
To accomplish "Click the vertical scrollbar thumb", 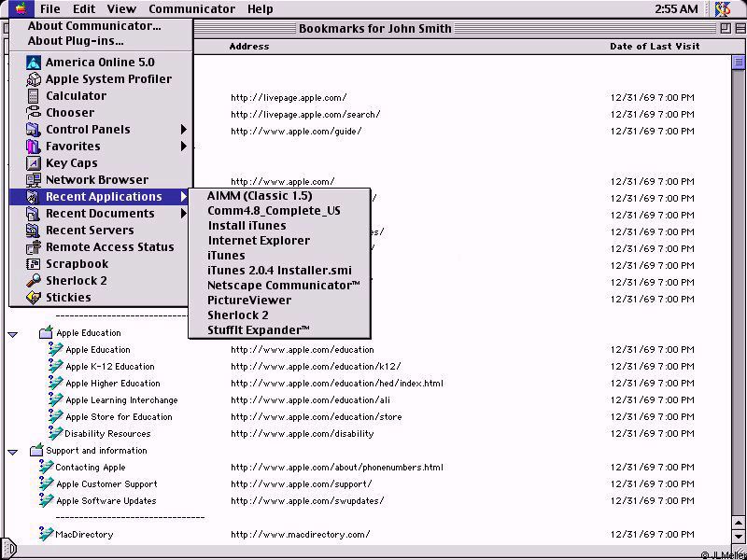I will 739,62.
